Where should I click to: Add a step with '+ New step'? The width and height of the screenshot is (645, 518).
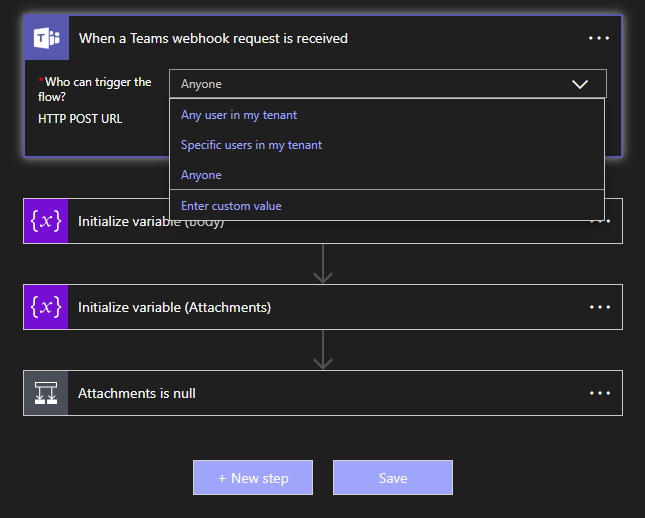point(253,478)
